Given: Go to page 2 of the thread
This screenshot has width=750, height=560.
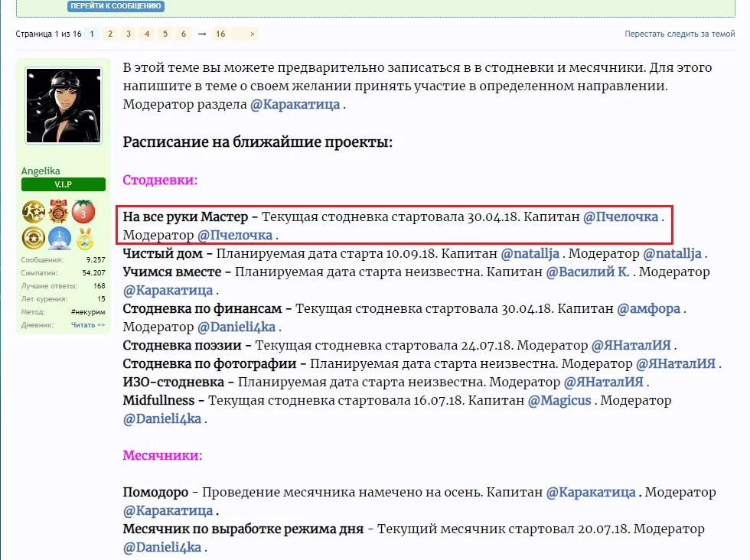Looking at the screenshot, I should coord(110,34).
